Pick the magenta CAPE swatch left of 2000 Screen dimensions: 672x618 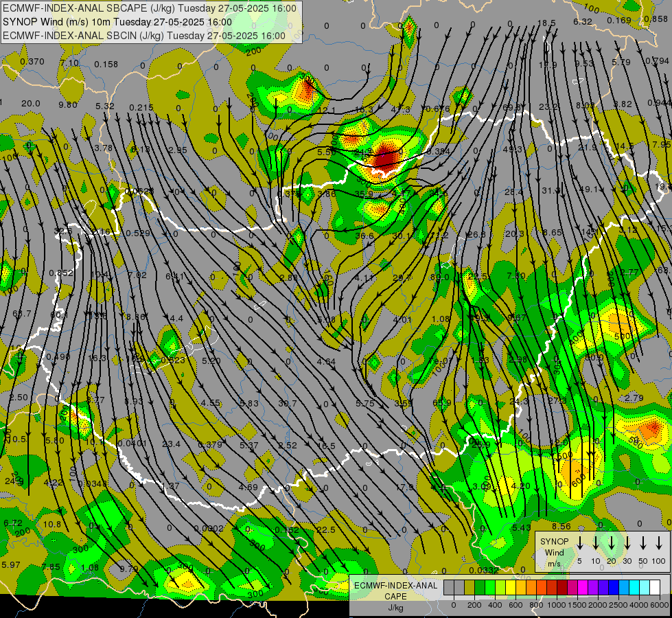pyautogui.click(x=583, y=588)
